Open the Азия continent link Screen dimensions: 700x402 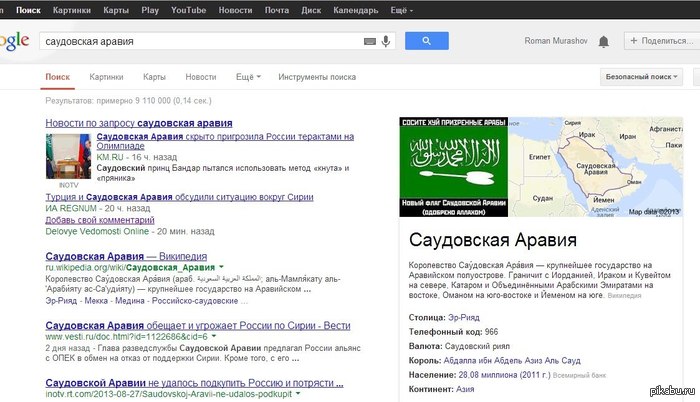pos(465,389)
